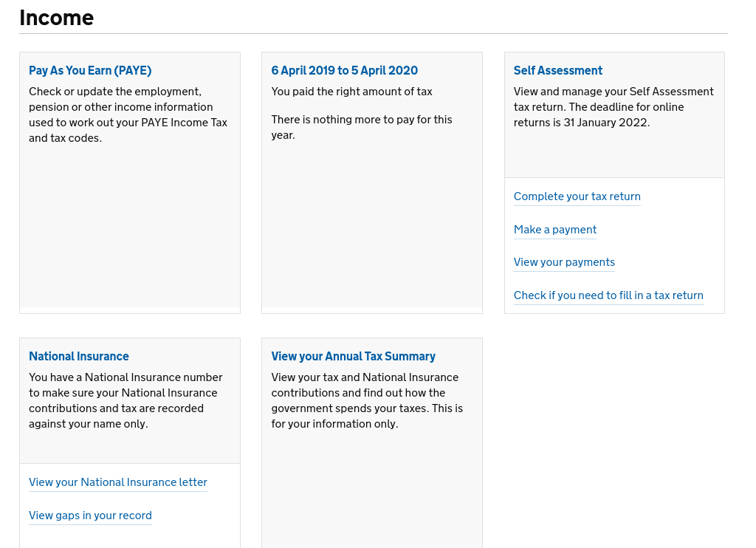Click 'You paid the right amount of tax' text

[x=351, y=92]
